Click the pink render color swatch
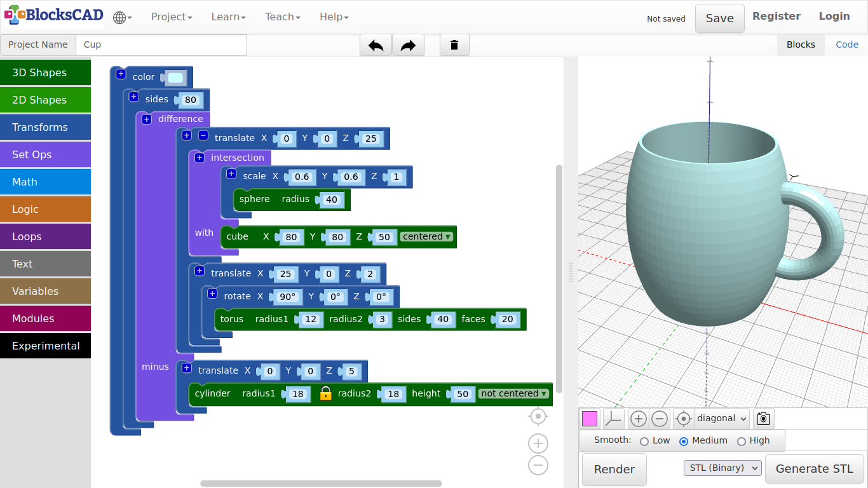The width and height of the screenshot is (868, 488). [590, 419]
